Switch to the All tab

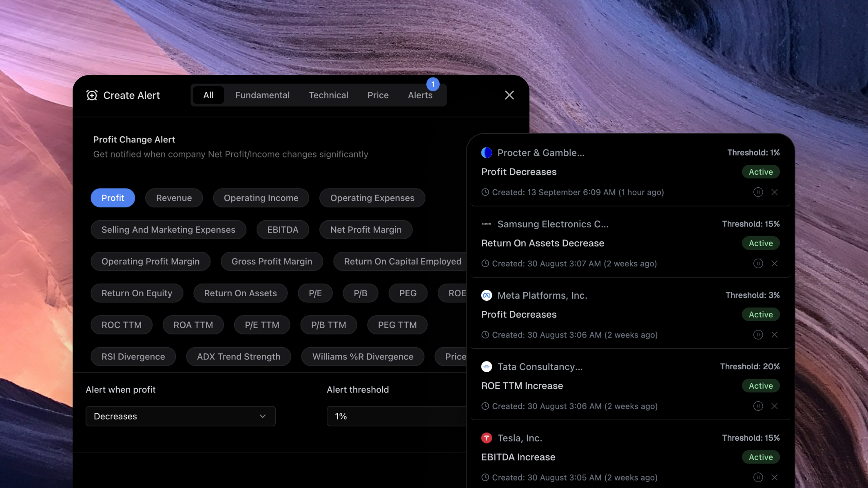(208, 95)
